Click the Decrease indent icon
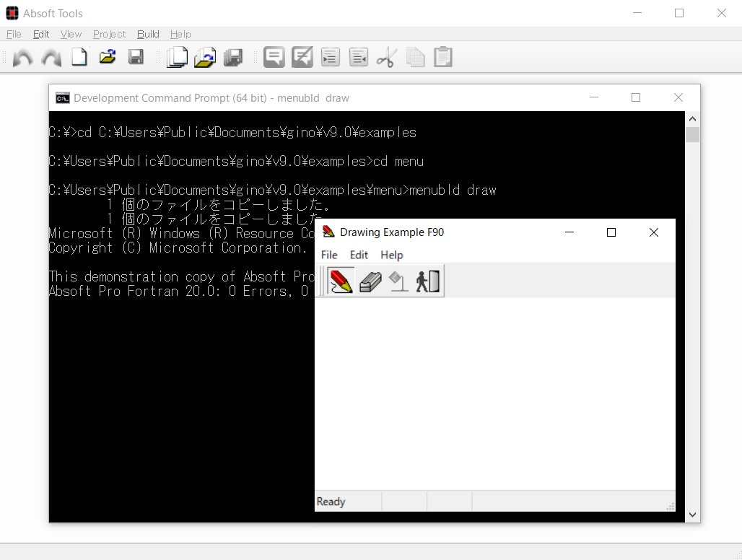 click(359, 57)
